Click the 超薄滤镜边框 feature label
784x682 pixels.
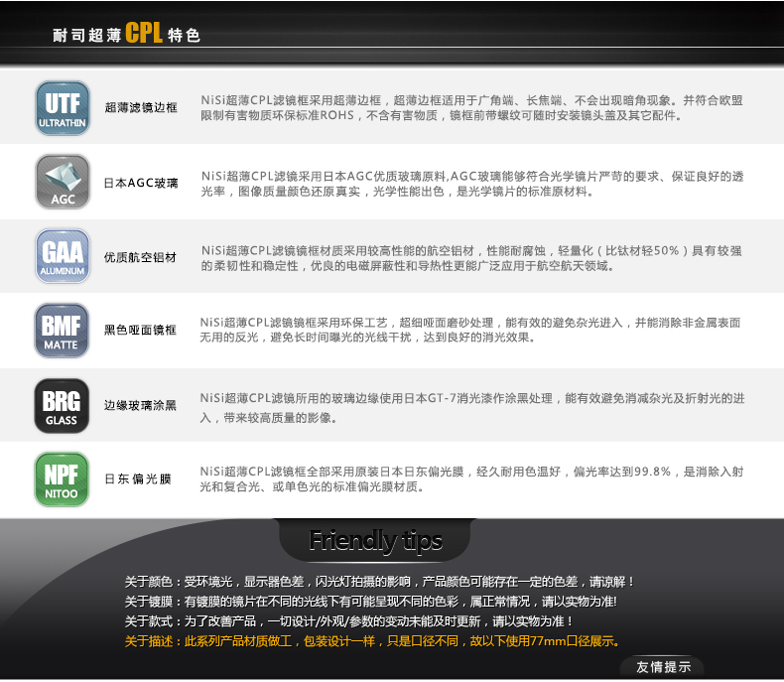click(141, 107)
